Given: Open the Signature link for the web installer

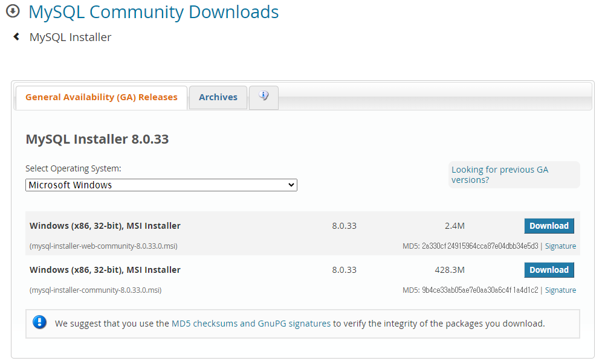Looking at the screenshot, I should coord(560,246).
